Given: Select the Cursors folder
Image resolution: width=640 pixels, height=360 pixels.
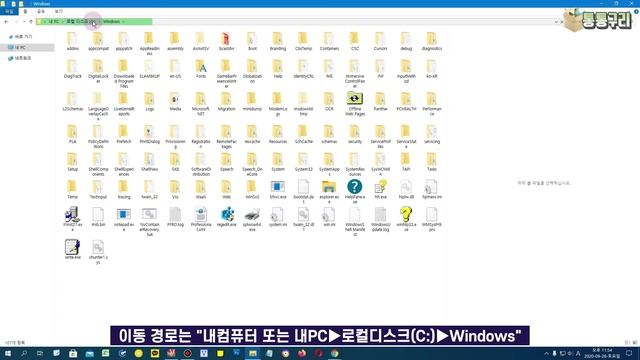Looking at the screenshot, I should click(380, 41).
